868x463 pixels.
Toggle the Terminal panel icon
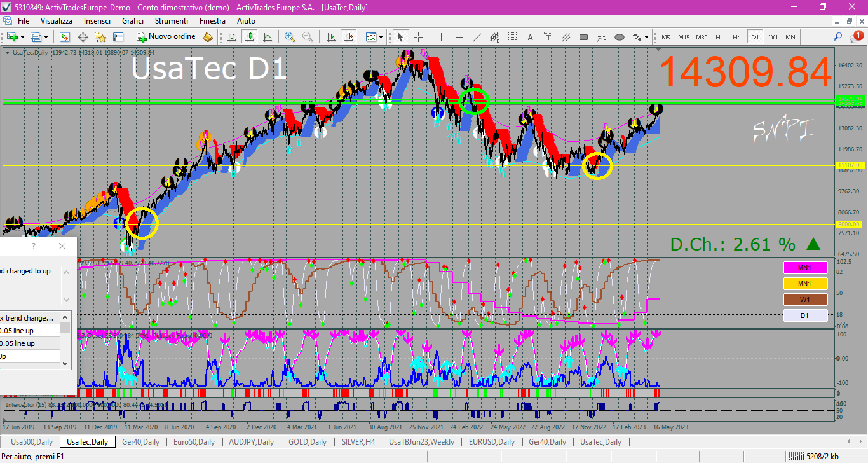pyautogui.click(x=118, y=37)
